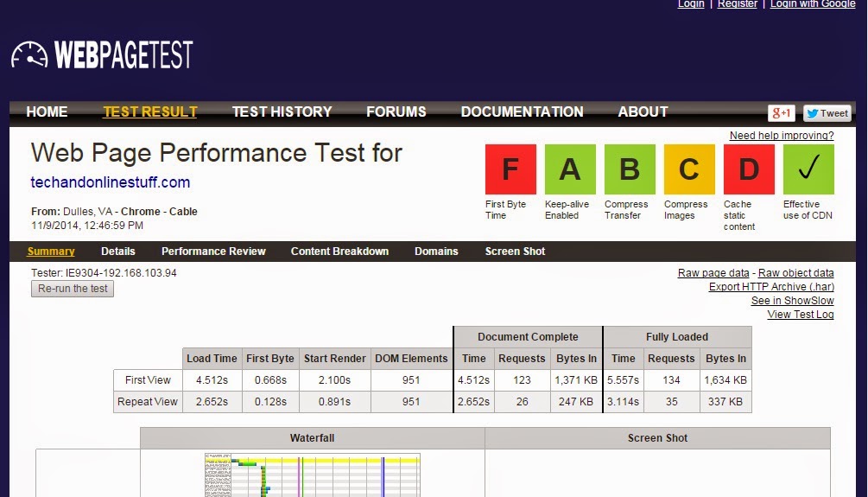Image resolution: width=868 pixels, height=497 pixels.
Task: Go to the HOME menu
Action: coord(47,112)
